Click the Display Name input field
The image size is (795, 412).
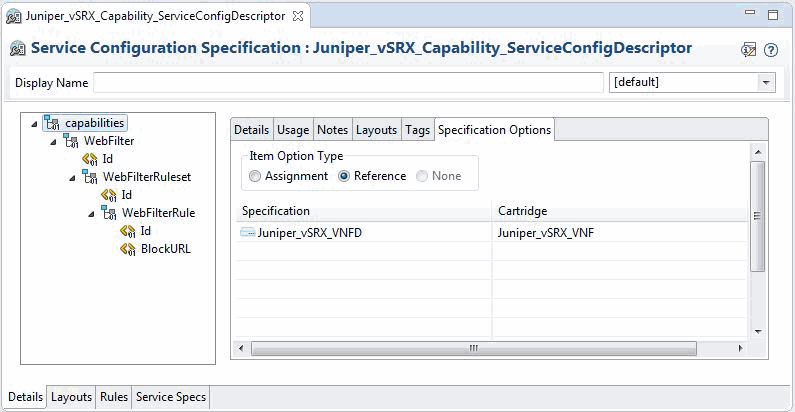[348, 83]
